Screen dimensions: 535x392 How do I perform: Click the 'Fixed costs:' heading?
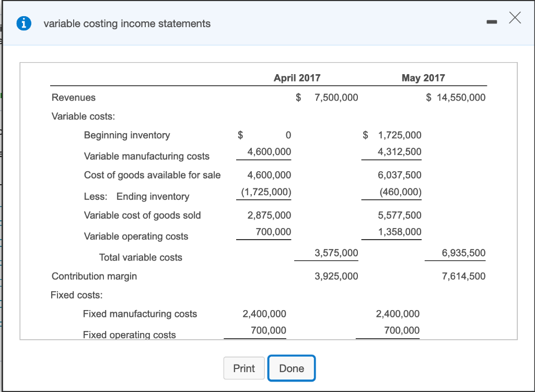click(x=76, y=295)
